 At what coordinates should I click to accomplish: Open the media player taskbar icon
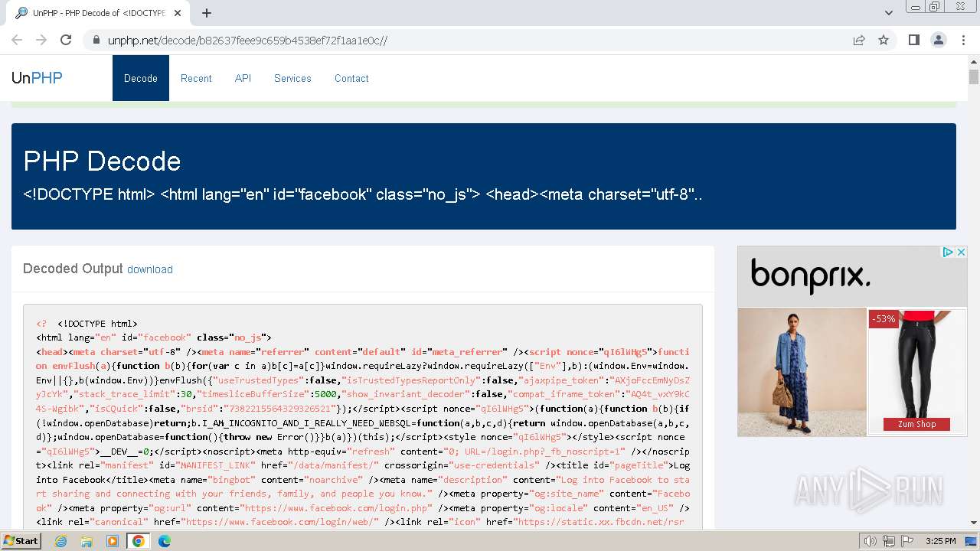tap(113, 541)
